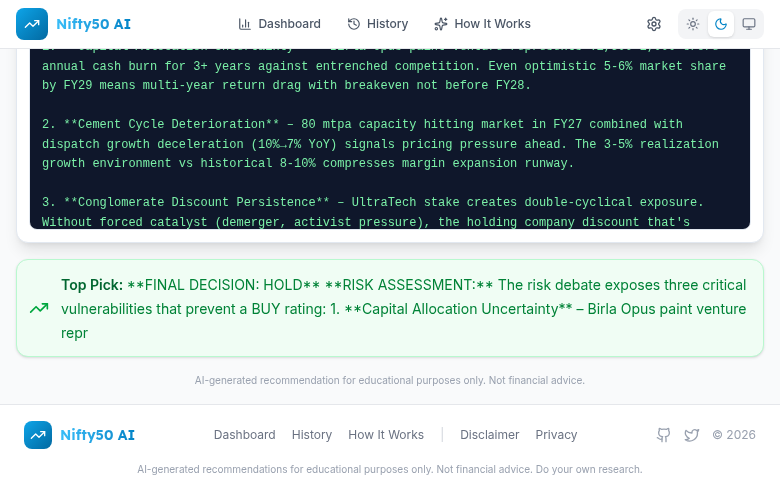This screenshot has height=493, width=780.
Task: Click the footer History link
Action: (x=311, y=435)
